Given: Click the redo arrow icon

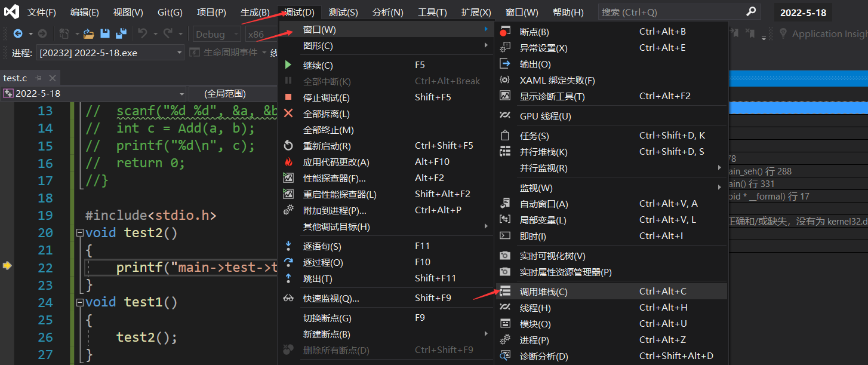Looking at the screenshot, I should [x=168, y=34].
